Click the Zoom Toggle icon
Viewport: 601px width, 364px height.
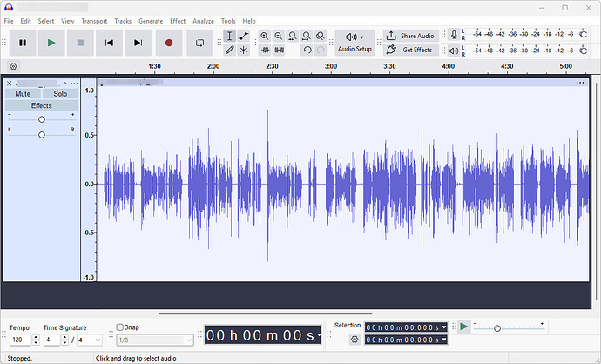(320, 36)
